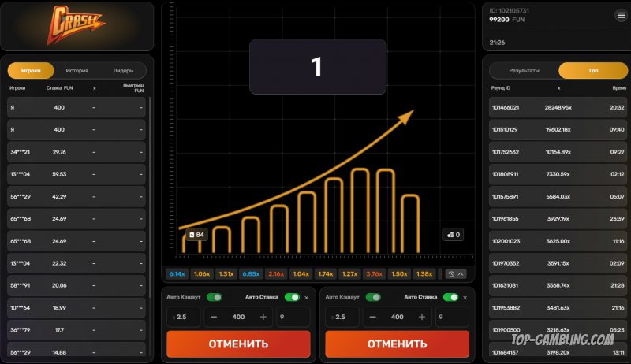Open the Лидеры tab
The image size is (631, 364).
click(x=122, y=70)
